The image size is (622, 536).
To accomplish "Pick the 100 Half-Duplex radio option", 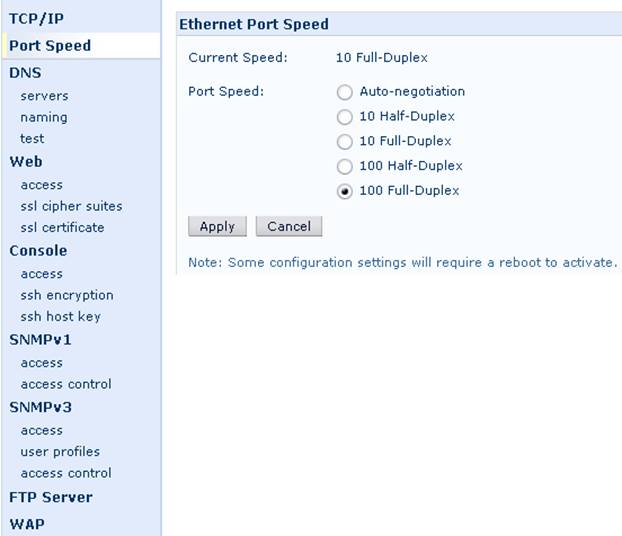I will point(344,167).
